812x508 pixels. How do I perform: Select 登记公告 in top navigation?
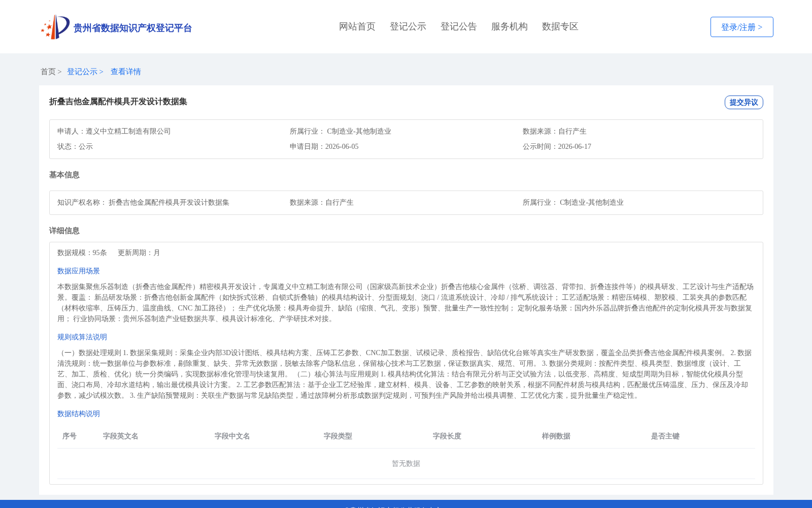tap(459, 26)
